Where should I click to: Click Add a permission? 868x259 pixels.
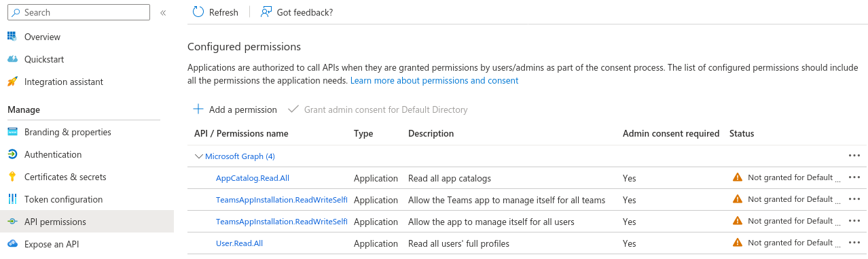[235, 109]
